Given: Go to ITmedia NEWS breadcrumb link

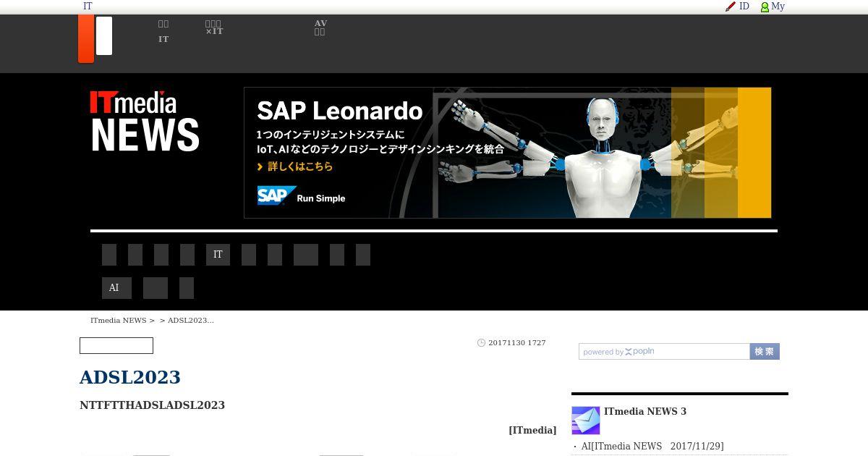Looking at the screenshot, I should pyautogui.click(x=118, y=320).
